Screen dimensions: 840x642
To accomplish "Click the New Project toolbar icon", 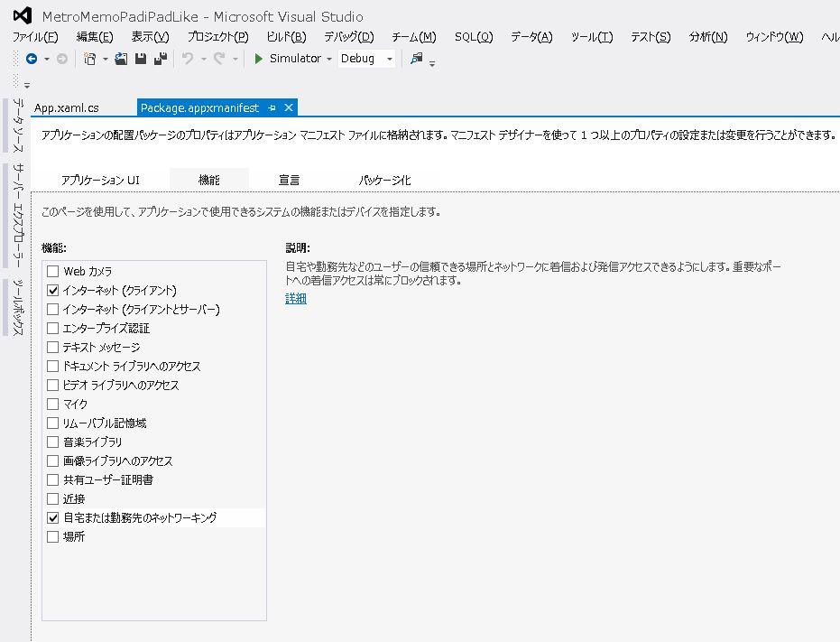I will pyautogui.click(x=89, y=59).
